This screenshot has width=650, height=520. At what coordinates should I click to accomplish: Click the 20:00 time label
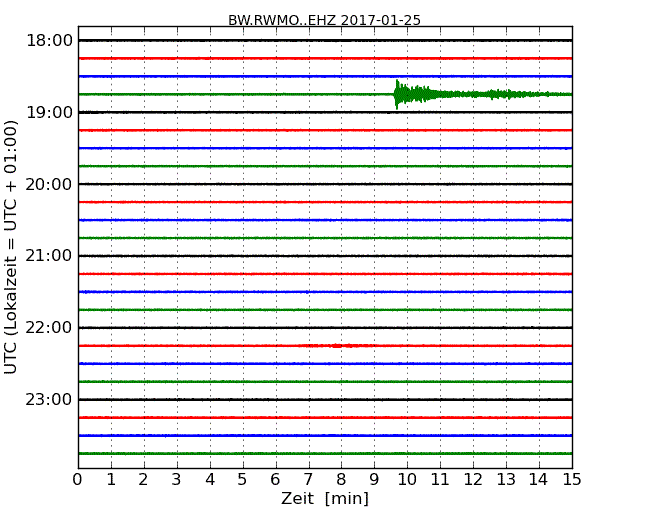tap(49, 184)
